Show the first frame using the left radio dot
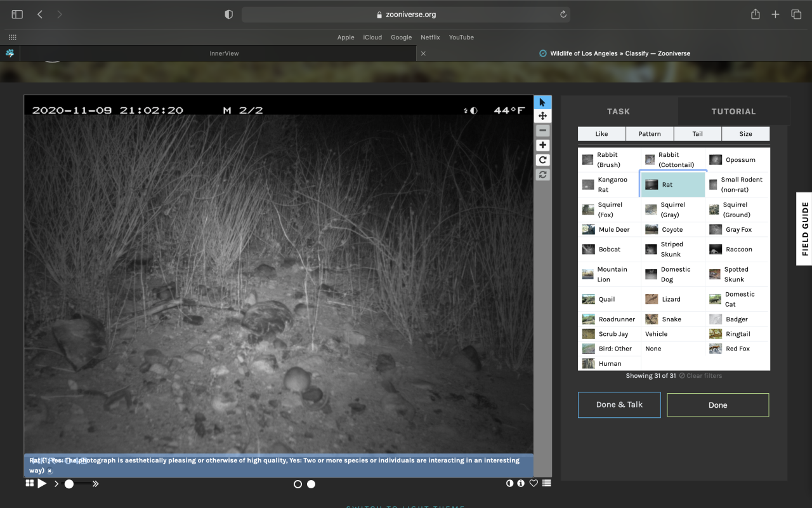This screenshot has height=508, width=812. (x=298, y=484)
